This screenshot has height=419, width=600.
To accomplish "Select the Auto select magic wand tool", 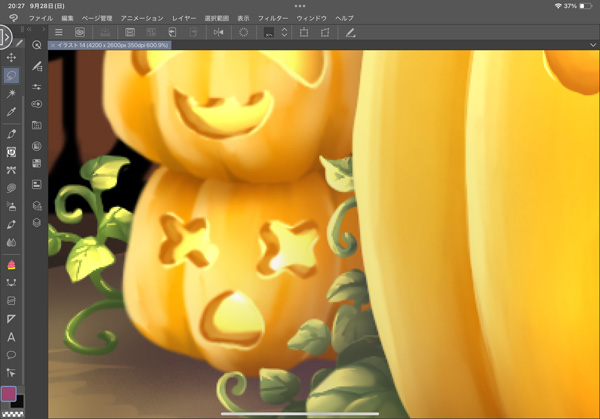I will [12, 94].
